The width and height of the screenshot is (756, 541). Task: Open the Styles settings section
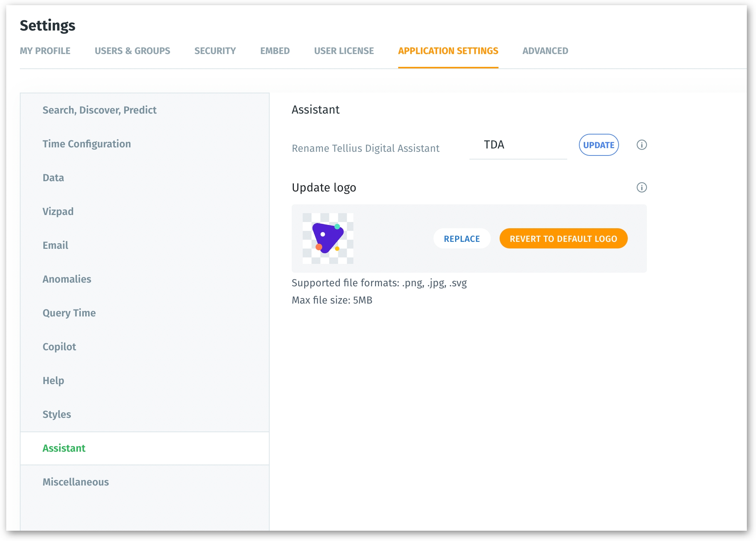point(57,415)
